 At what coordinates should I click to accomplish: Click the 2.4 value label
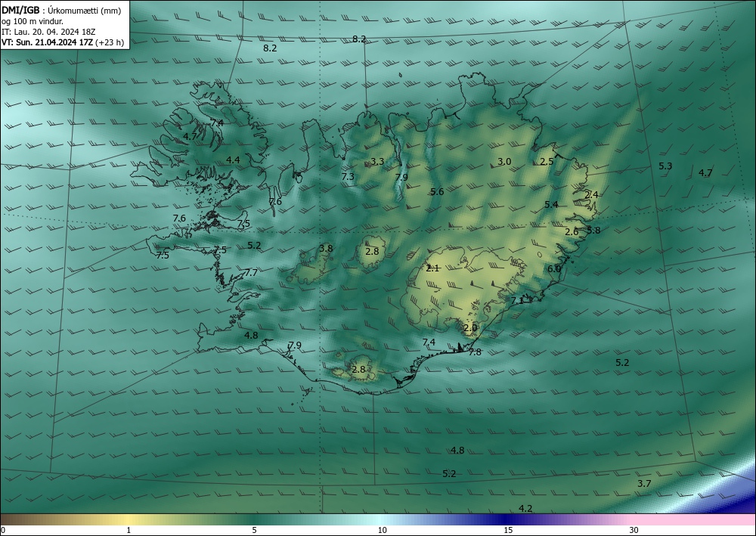pyautogui.click(x=592, y=195)
